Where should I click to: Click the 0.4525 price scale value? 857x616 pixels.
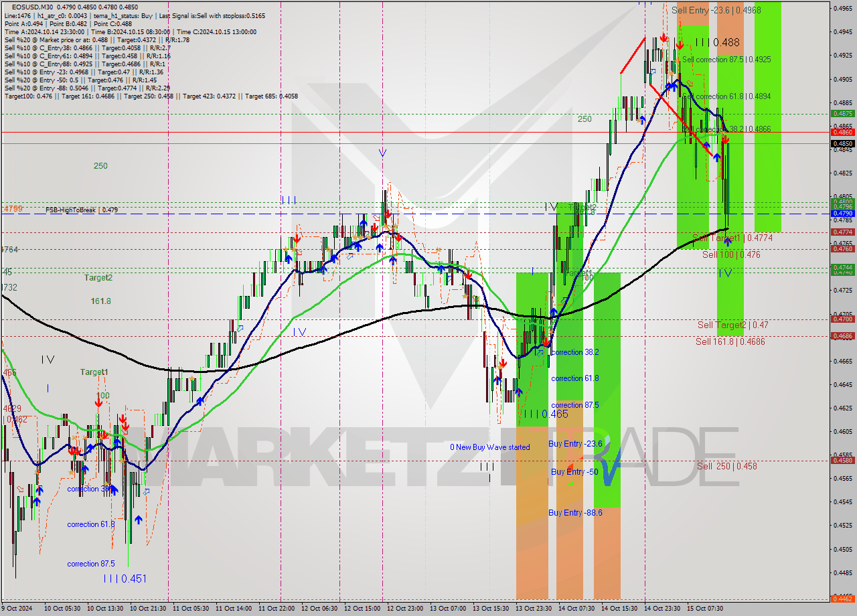tap(842, 526)
